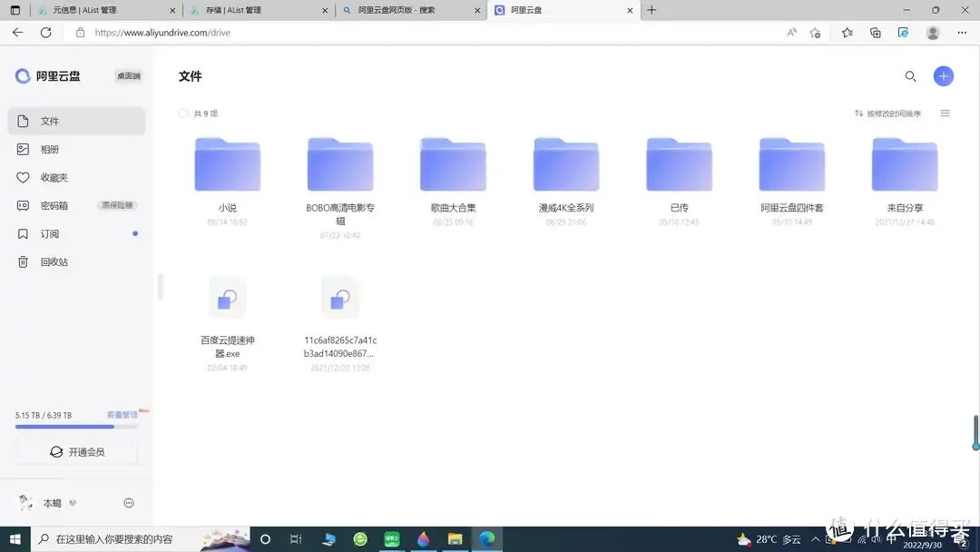
Task: Open the browser settings ellipsis menu
Action: click(962, 32)
